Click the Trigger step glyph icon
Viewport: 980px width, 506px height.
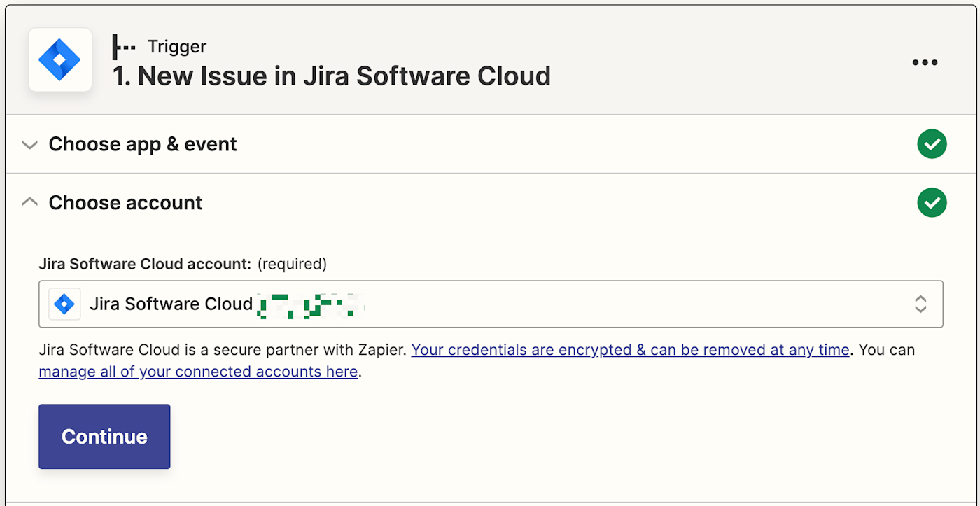click(x=124, y=47)
